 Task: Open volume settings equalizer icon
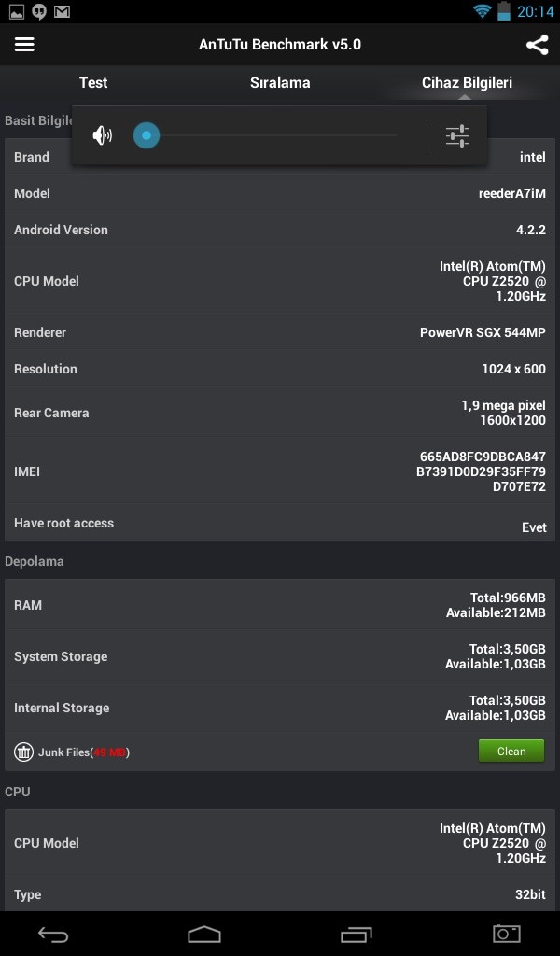tap(457, 135)
